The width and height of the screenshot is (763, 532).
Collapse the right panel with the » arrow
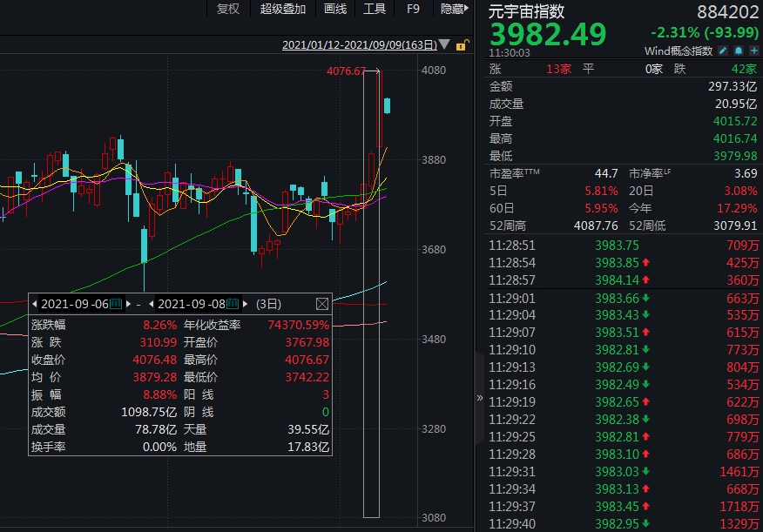click(x=480, y=398)
